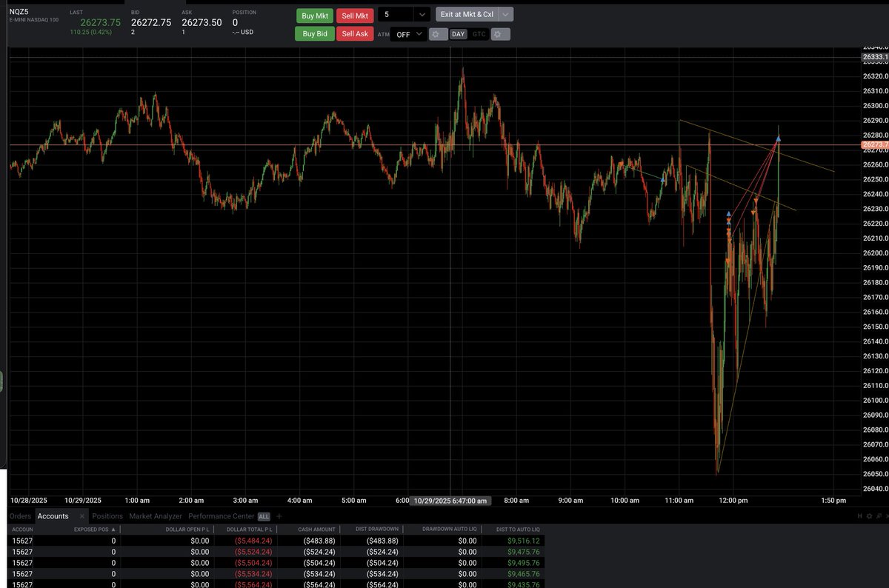Click the pop-out icon in bottom panel

(x=880, y=516)
